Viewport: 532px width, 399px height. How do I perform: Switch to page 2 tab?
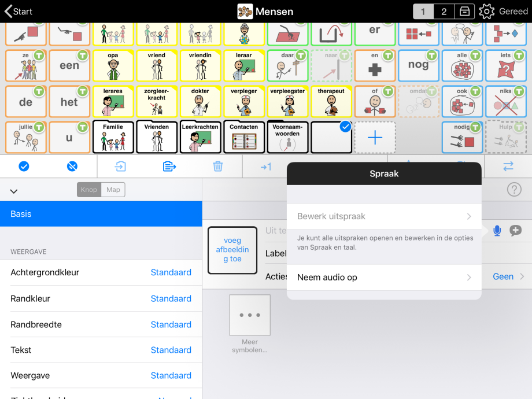click(444, 12)
